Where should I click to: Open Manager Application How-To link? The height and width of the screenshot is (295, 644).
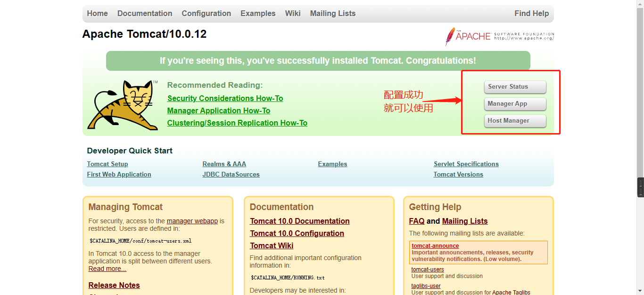pos(219,110)
